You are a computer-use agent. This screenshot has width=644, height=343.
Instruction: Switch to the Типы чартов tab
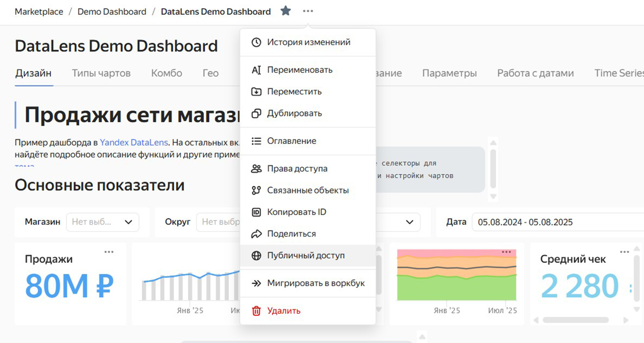pyautogui.click(x=101, y=73)
